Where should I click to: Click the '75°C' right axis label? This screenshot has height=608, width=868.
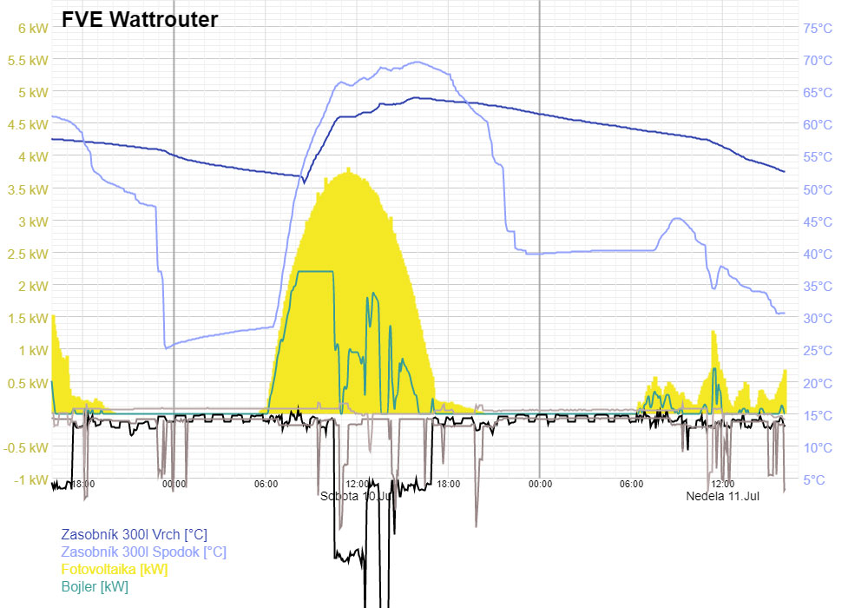coord(818,29)
